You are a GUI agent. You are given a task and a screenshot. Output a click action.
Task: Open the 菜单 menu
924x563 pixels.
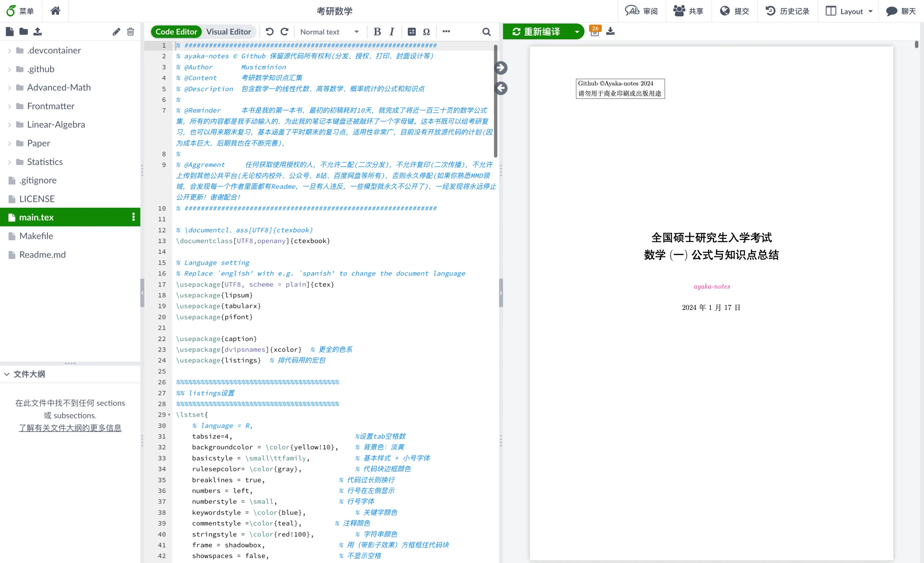[x=21, y=11]
